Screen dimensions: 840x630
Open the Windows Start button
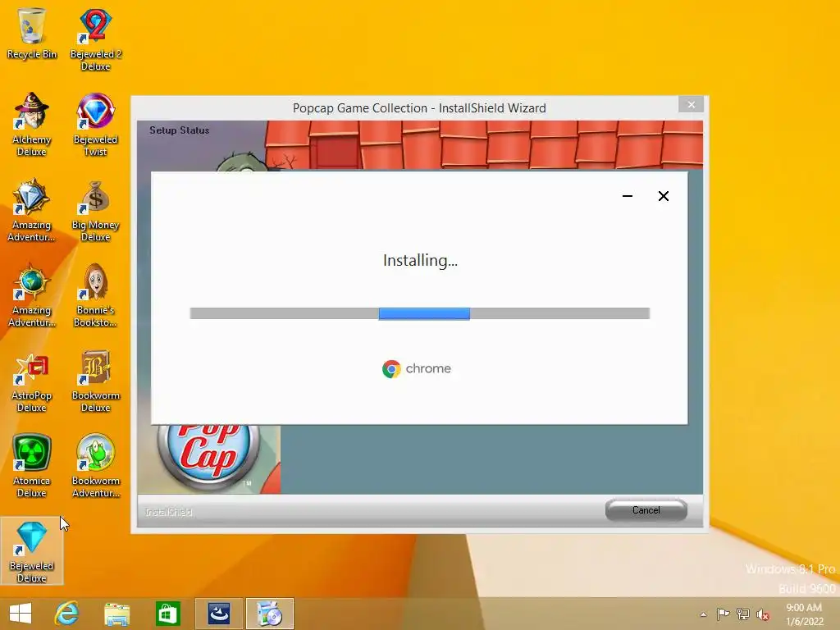[21, 614]
